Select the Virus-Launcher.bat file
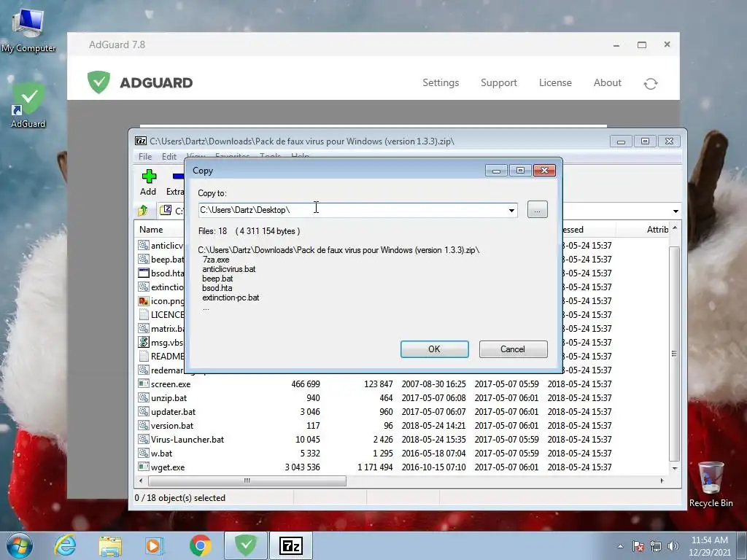The width and height of the screenshot is (747, 560). coord(187,440)
